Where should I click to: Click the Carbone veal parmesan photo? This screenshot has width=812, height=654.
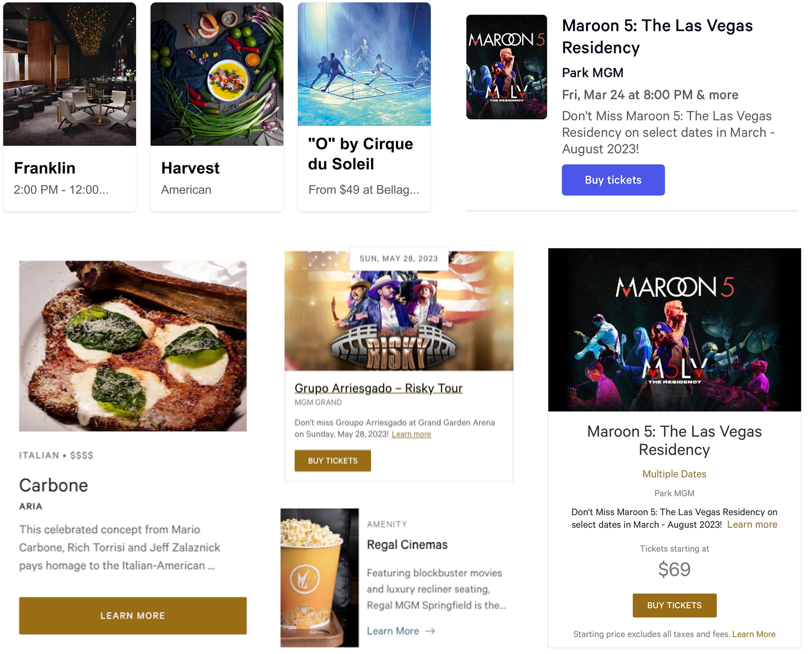tap(133, 346)
